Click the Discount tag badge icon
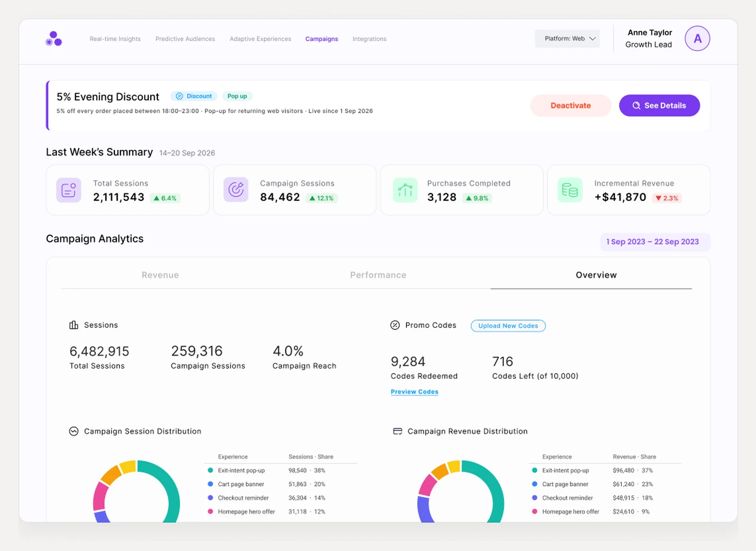 click(180, 96)
